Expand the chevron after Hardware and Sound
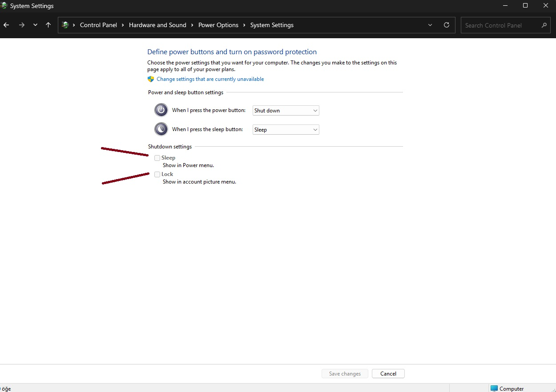The height and width of the screenshot is (392, 556). pyautogui.click(x=193, y=25)
